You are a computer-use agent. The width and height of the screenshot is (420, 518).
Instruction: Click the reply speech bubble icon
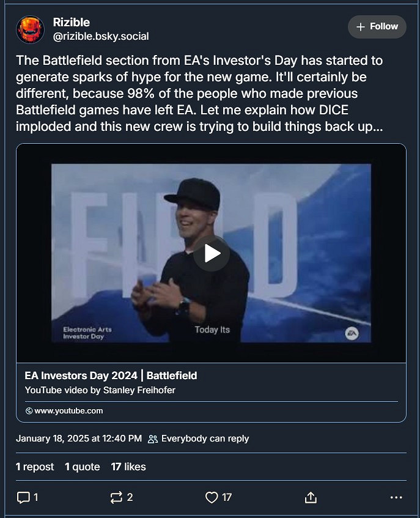[23, 498]
